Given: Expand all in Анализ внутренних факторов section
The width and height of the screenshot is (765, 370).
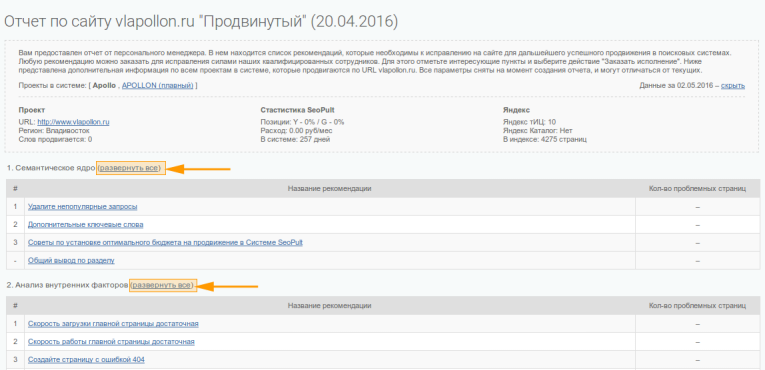Looking at the screenshot, I should [x=162, y=285].
